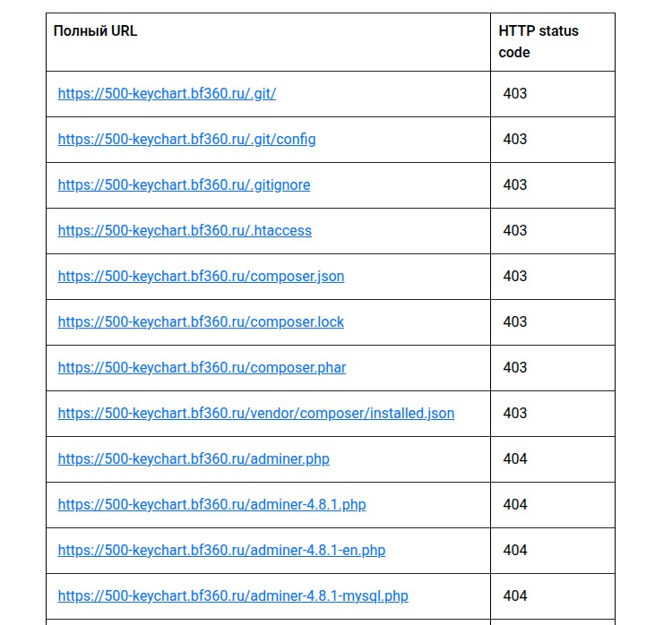
Task: Select the 403 status for .htaccess row
Action: [514, 230]
